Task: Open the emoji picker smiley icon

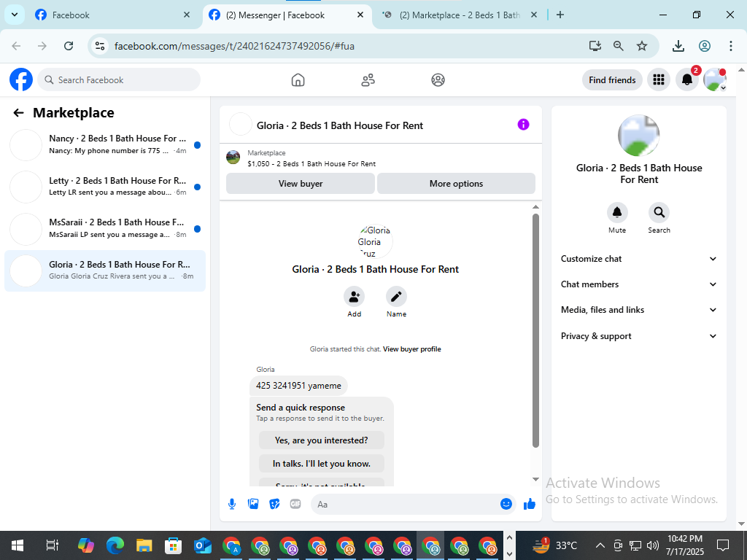Action: pos(506,504)
